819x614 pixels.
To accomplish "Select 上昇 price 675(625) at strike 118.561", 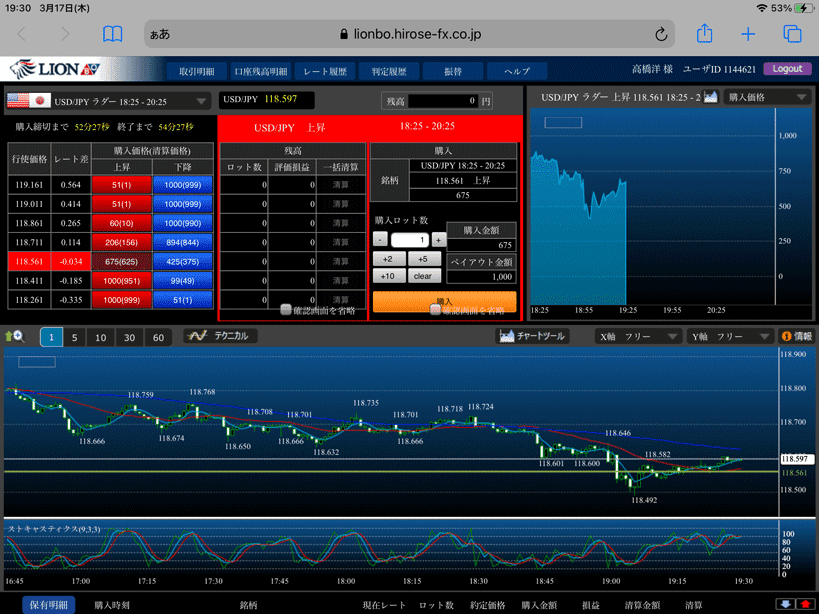I will coord(122,262).
